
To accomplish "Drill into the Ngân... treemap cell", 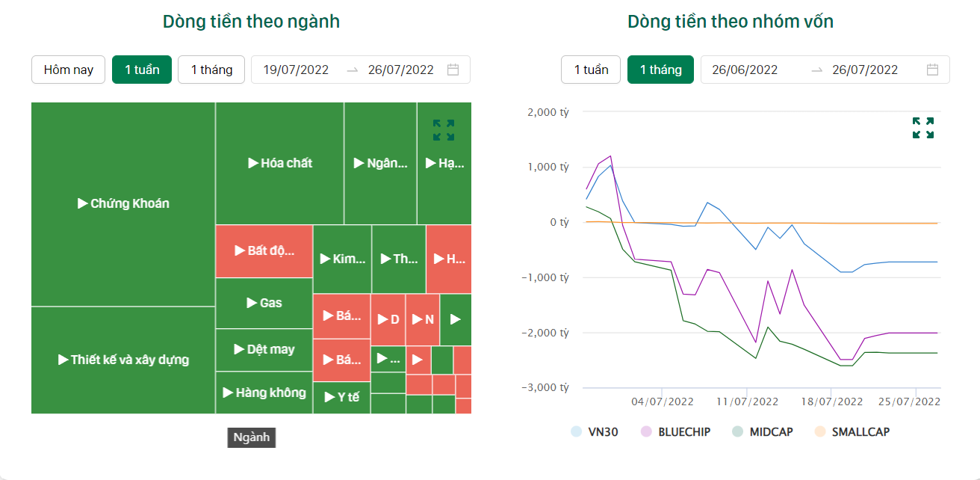I will click(x=380, y=163).
